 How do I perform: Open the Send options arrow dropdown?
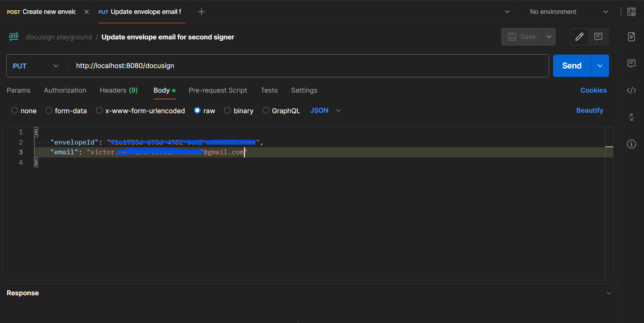coord(600,66)
